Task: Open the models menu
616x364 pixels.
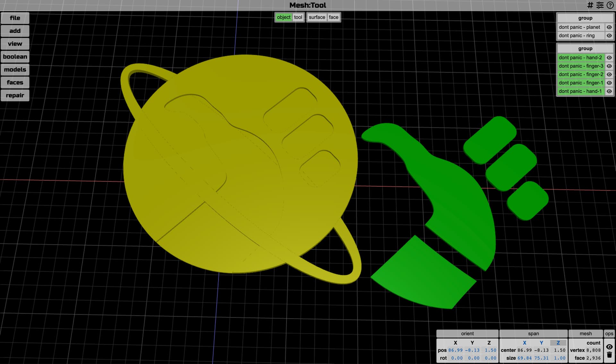Action: [x=15, y=70]
